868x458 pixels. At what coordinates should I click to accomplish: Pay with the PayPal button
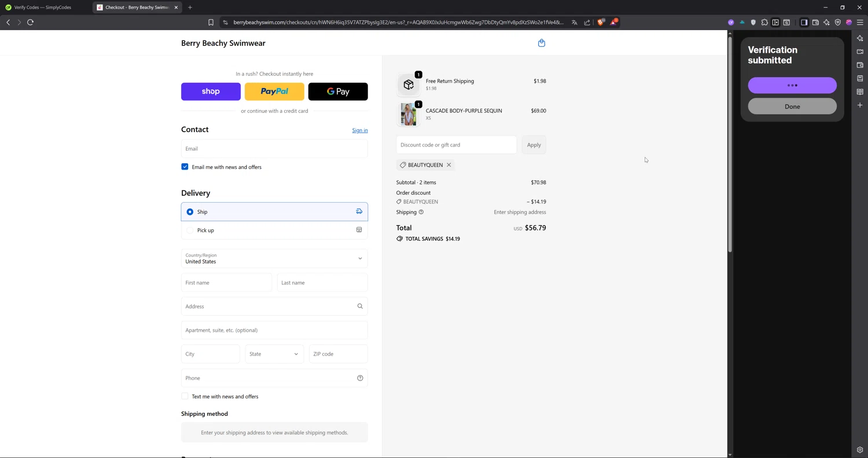pos(274,91)
